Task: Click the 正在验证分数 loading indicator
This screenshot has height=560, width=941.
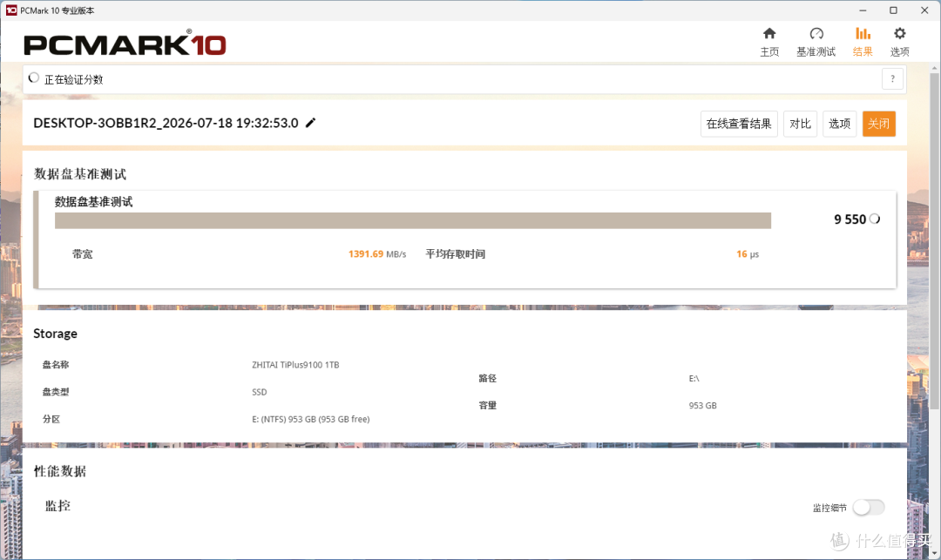Action: (x=34, y=78)
